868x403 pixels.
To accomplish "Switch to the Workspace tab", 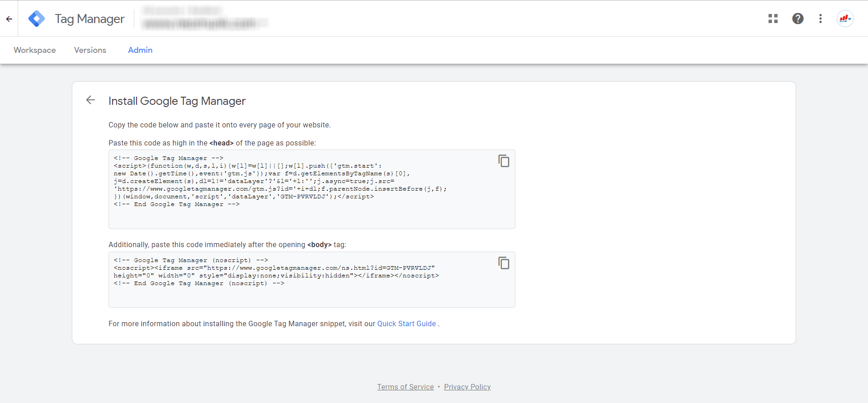I will click(x=35, y=50).
